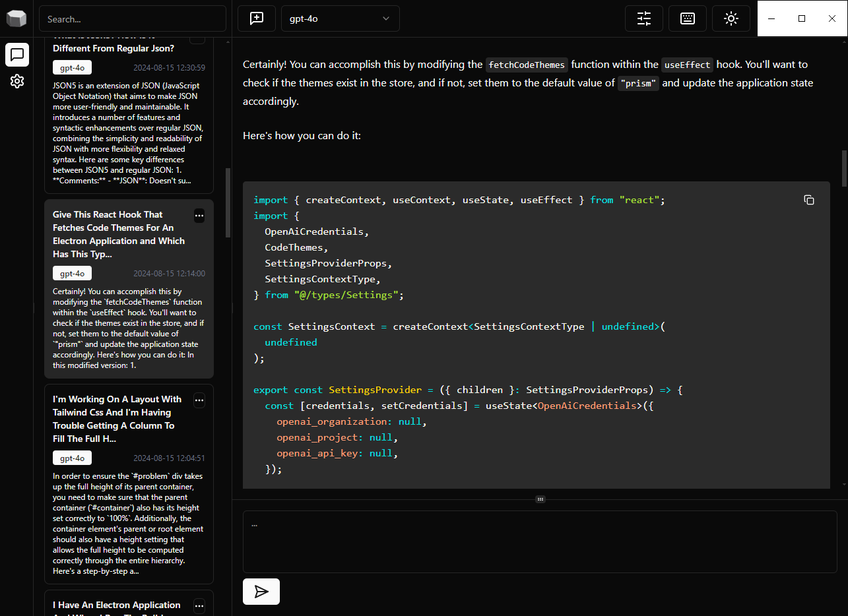Open options menu for Electron Application chat
848x616 pixels.
coord(199,606)
